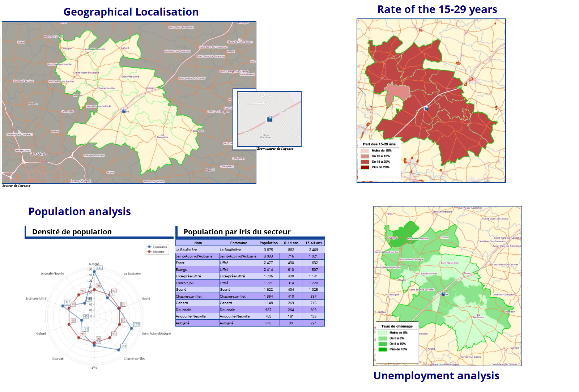Viewport: 579px width, 392px height.
Task: Click the 'Population par Iris du secteur' title
Action: pos(237,232)
